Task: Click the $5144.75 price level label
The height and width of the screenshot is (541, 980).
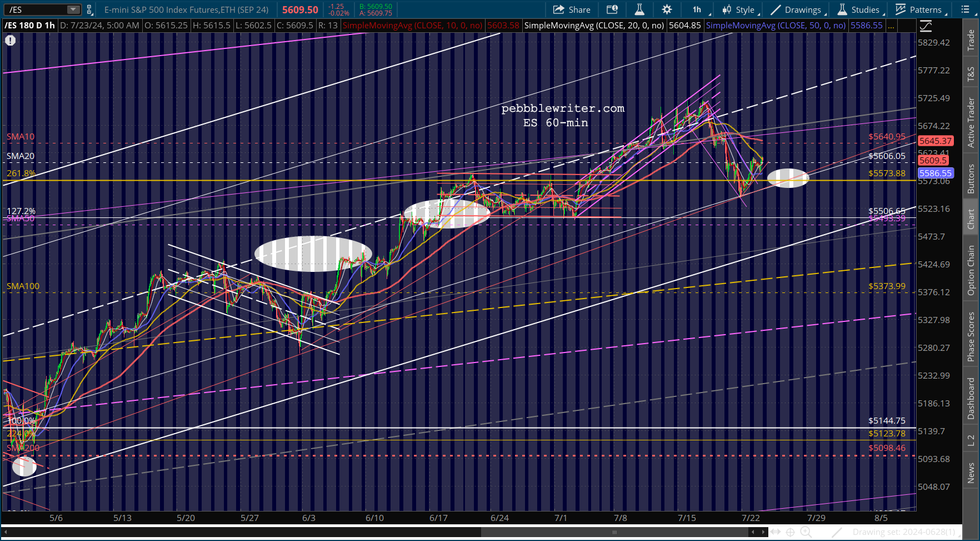Action: coord(887,421)
